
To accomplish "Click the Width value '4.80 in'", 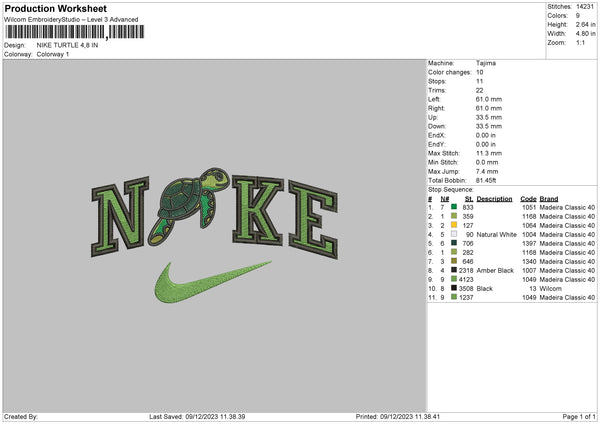I will 585,34.
